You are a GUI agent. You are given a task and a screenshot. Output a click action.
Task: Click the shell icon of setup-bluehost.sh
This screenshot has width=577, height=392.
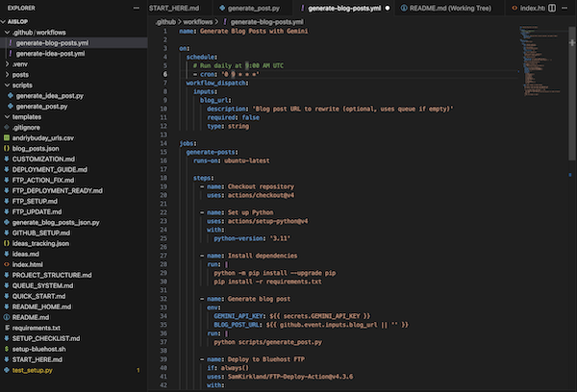pos(6,348)
